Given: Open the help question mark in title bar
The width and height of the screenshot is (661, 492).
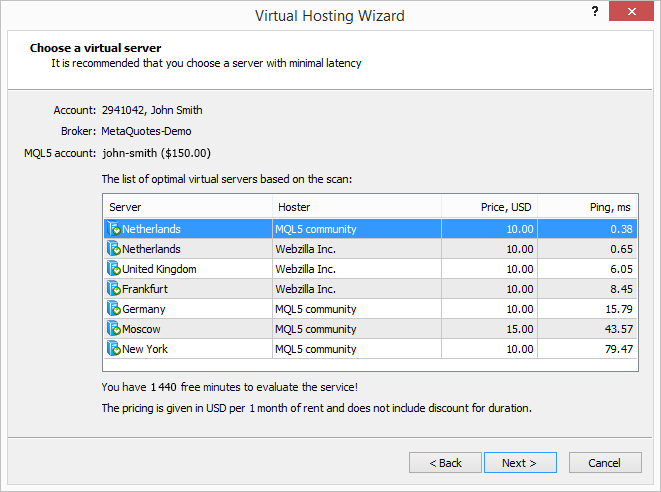Looking at the screenshot, I should click(x=595, y=11).
